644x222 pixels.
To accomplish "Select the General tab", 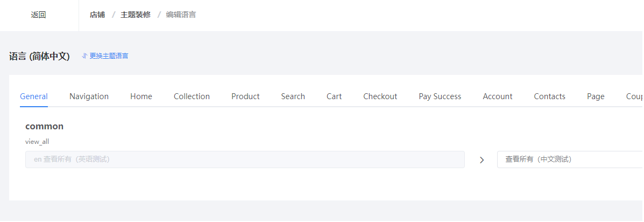I will click(x=34, y=96).
